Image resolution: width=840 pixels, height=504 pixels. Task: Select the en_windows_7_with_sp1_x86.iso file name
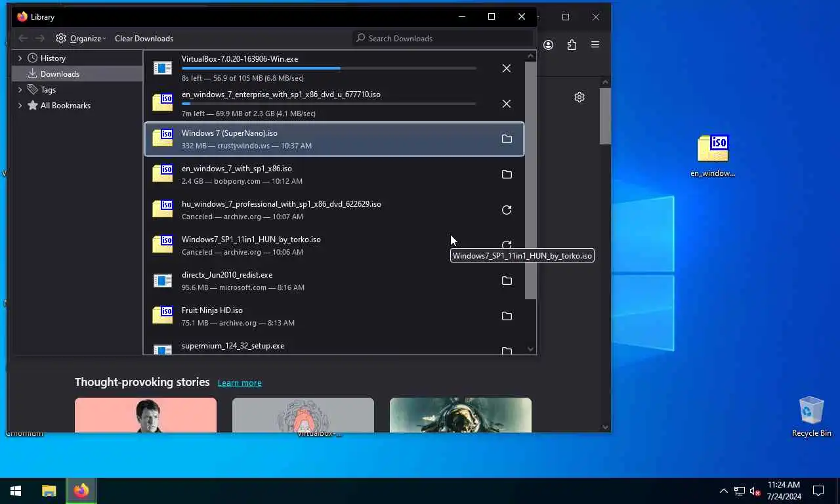237,169
